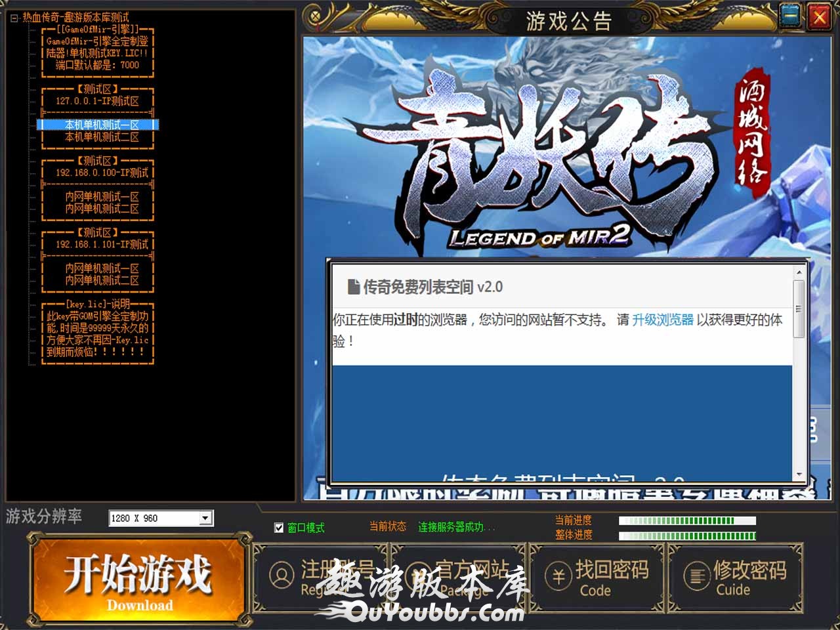Minimize the launcher with the blue button
Viewport: 840px width, 630px height.
tap(791, 16)
